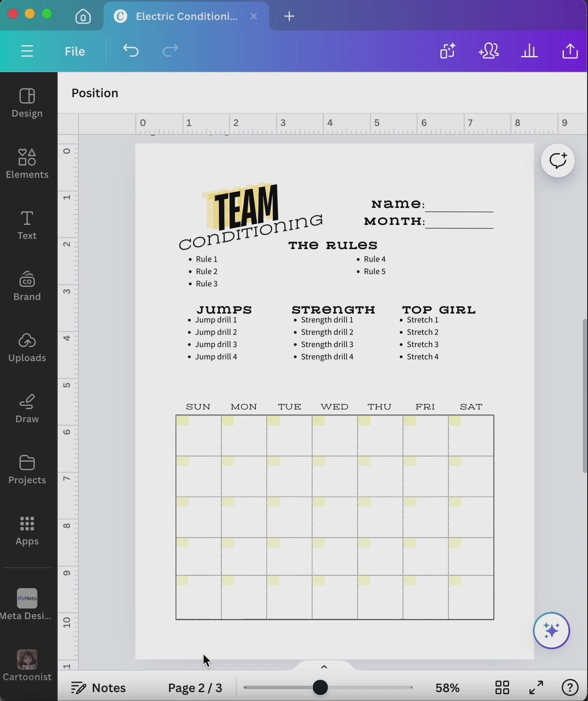Open the Elements panel

(27, 164)
